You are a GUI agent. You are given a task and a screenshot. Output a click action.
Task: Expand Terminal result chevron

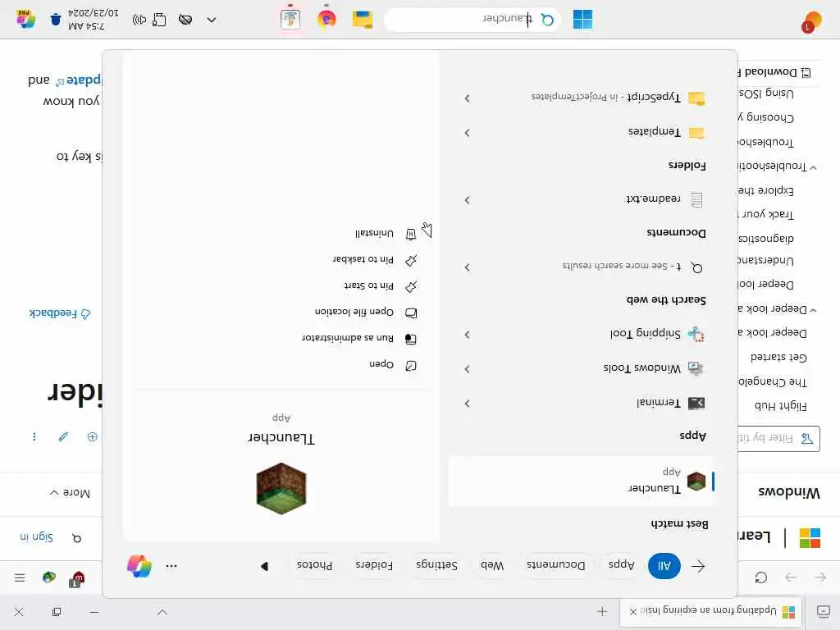point(467,404)
